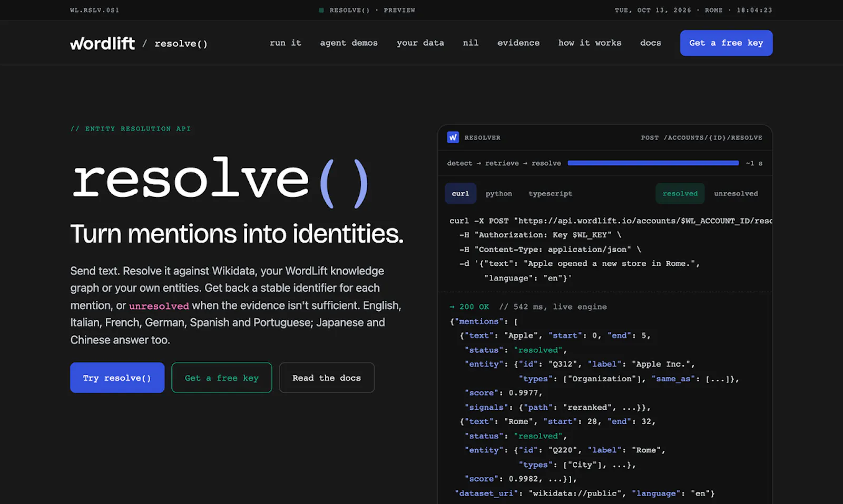Click the score 0.9977 line
Image resolution: width=843 pixels, height=504 pixels.
(503, 392)
